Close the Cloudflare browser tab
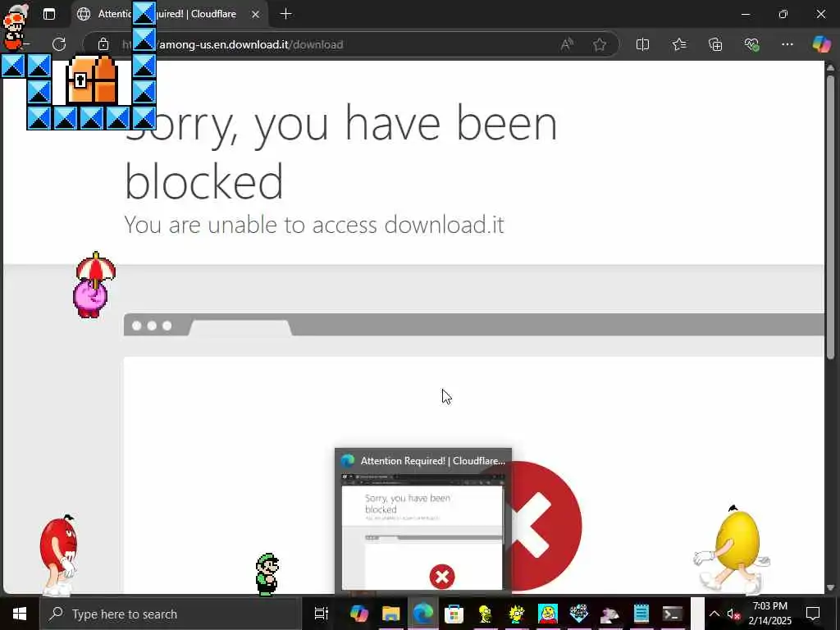Image resolution: width=840 pixels, height=630 pixels. pos(256,15)
